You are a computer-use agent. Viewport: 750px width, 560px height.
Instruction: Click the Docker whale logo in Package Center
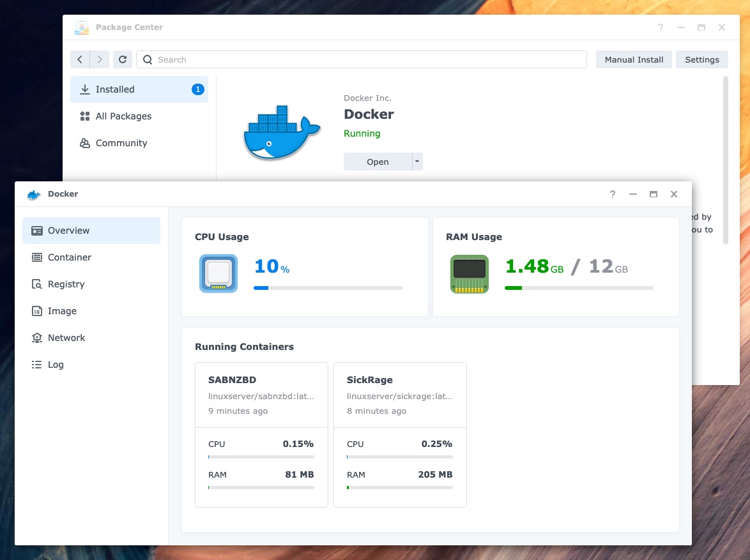(282, 132)
